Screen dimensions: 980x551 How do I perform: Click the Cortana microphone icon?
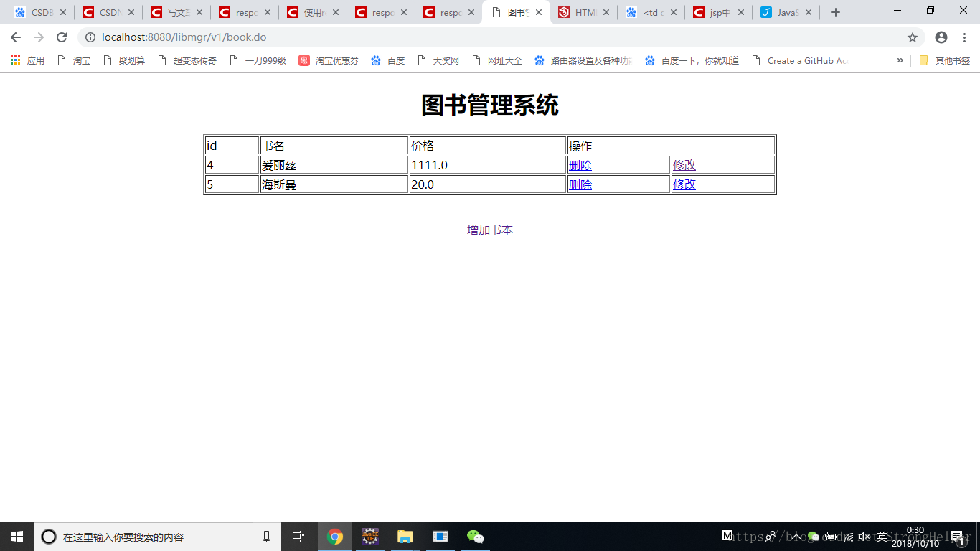(267, 537)
